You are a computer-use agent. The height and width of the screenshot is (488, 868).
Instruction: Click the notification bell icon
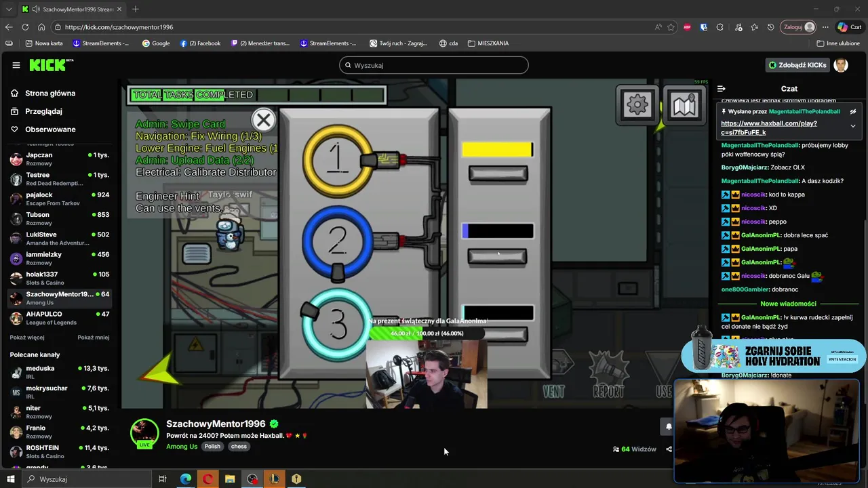668,426
